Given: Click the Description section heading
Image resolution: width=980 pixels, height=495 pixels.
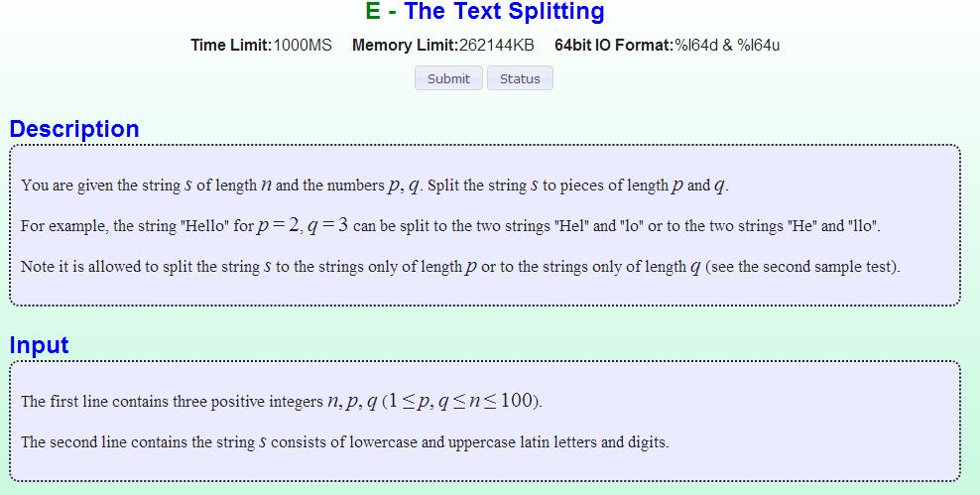Looking at the screenshot, I should 74,129.
